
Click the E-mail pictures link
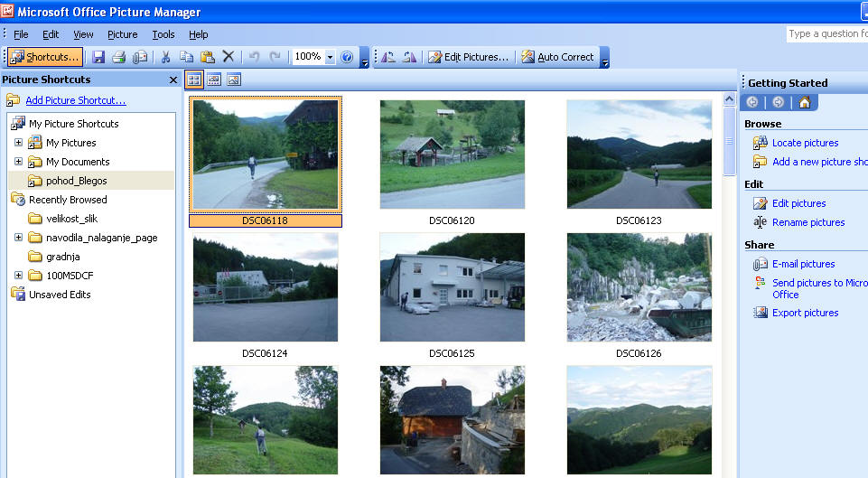point(803,264)
